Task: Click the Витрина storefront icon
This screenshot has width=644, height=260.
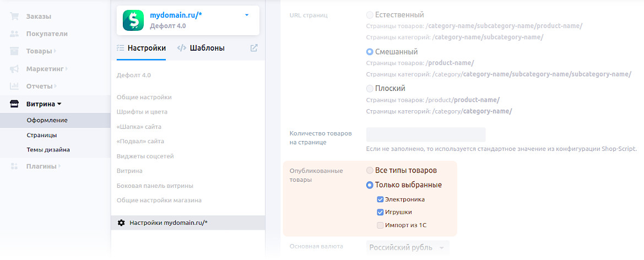Action: [x=14, y=104]
